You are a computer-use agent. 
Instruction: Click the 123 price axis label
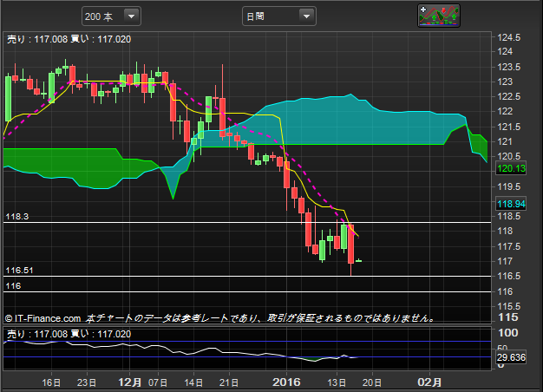[505, 82]
